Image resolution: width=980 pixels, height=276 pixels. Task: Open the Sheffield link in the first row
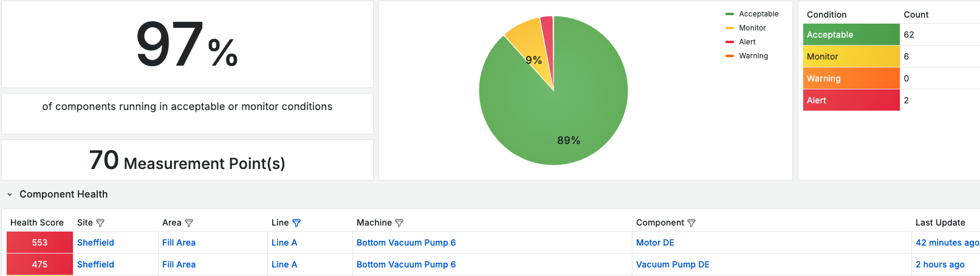95,243
